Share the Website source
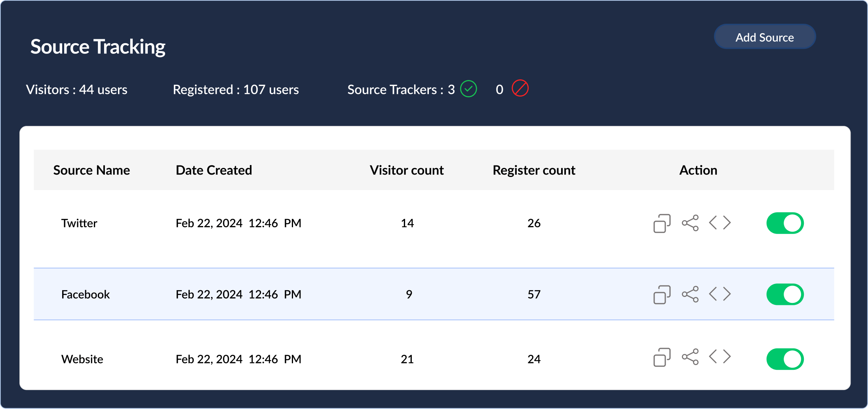This screenshot has height=409, width=868. click(691, 358)
